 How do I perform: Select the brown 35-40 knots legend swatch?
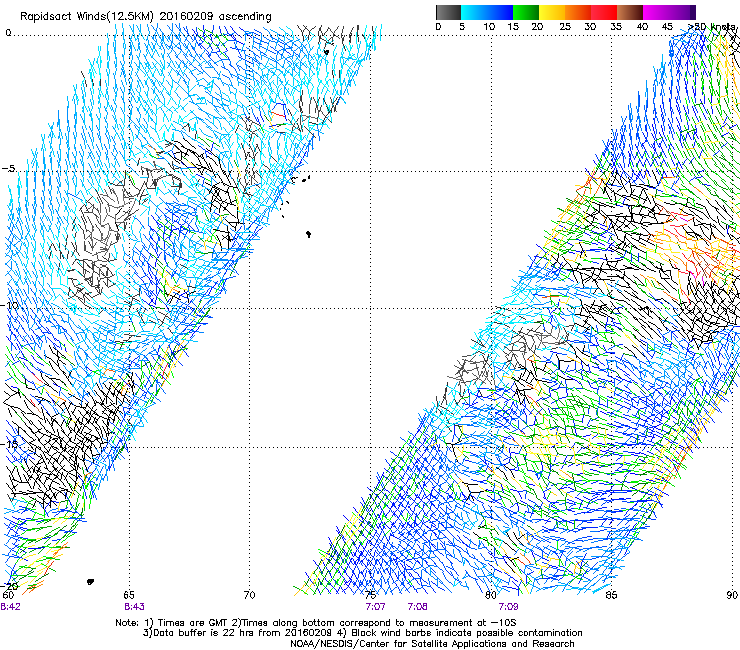[630, 12]
